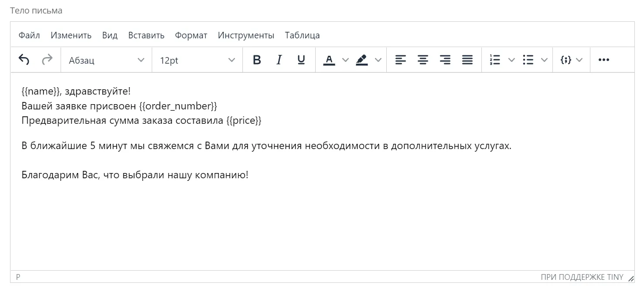Insert a numbered list

[x=495, y=60]
